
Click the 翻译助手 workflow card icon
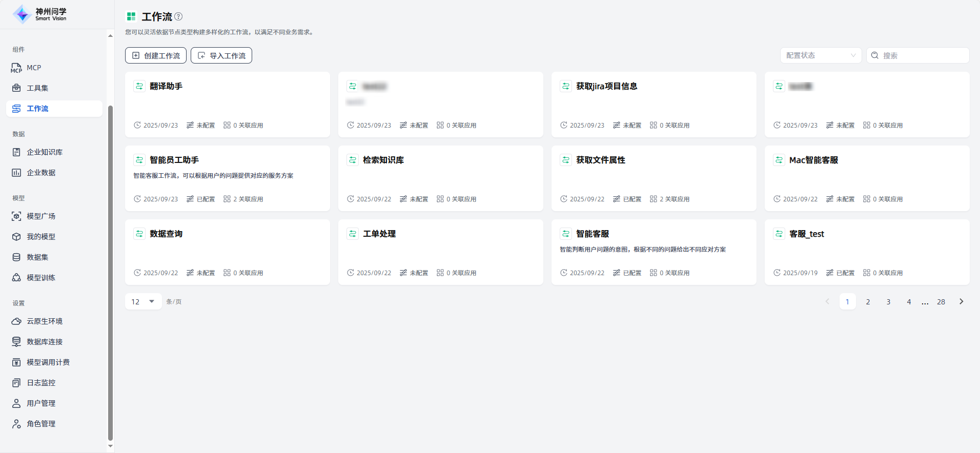139,86
